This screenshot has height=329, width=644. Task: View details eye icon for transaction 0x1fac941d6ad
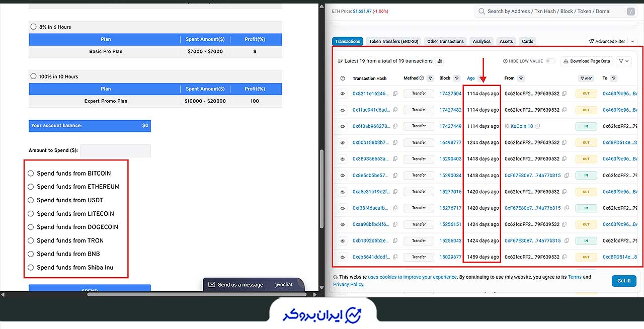coord(343,110)
